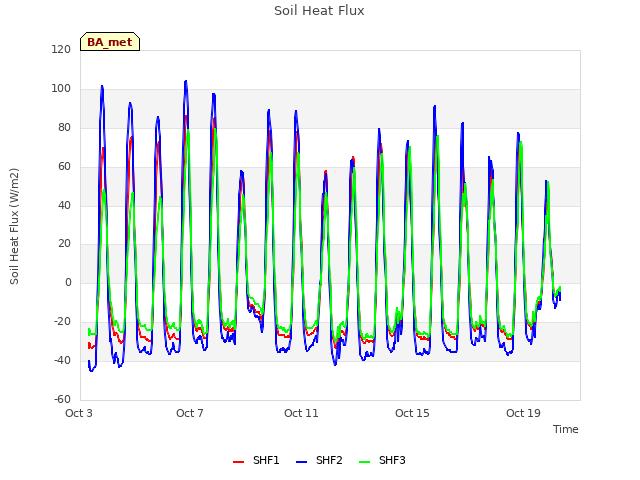640x480 pixels.
Task: Click the 40 y-axis tick label
Action: pyautogui.click(x=64, y=205)
